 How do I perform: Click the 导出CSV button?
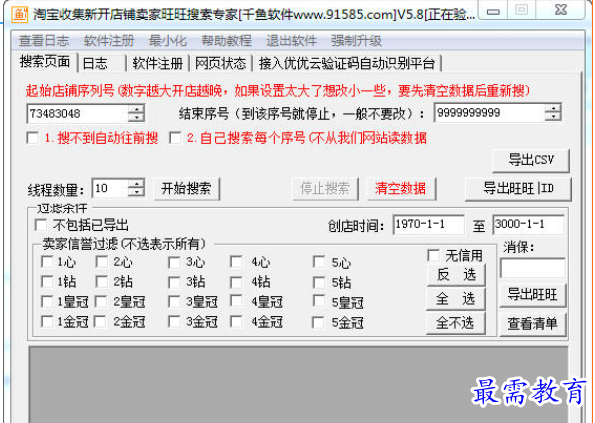pos(531,160)
